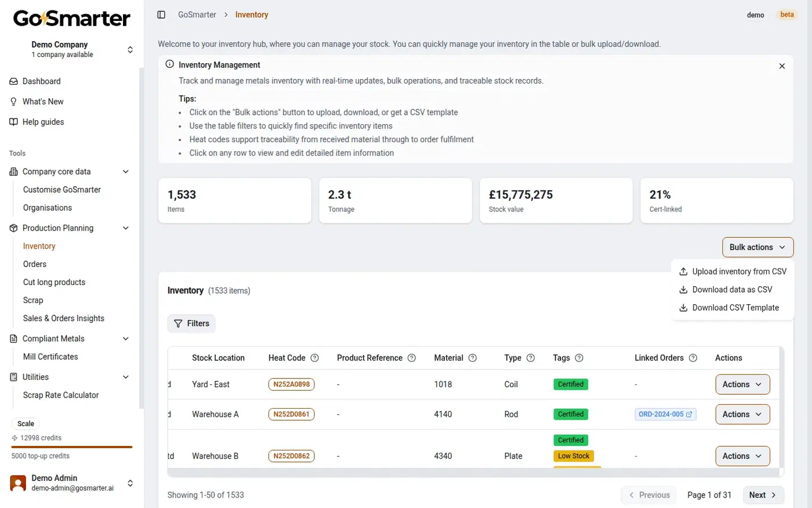Open Scrap Rate Calculator
Viewport: 812px width, 508px height.
pos(61,395)
